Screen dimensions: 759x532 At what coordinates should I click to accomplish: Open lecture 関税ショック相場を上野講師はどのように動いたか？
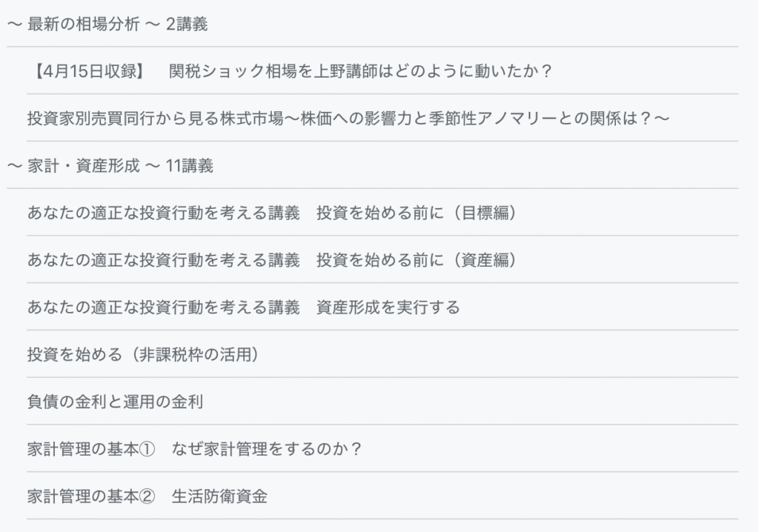[382, 71]
